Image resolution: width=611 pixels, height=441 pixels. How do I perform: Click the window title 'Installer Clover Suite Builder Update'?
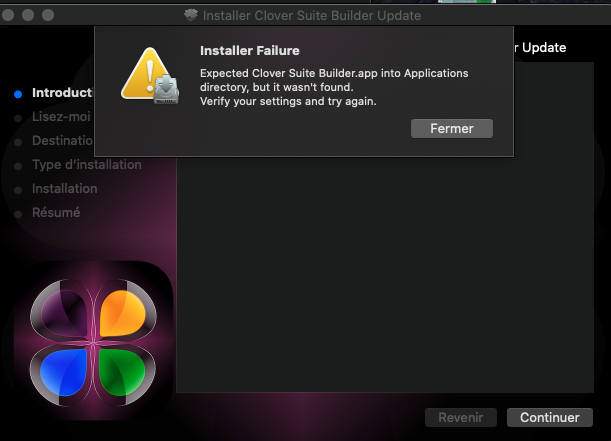click(x=312, y=16)
